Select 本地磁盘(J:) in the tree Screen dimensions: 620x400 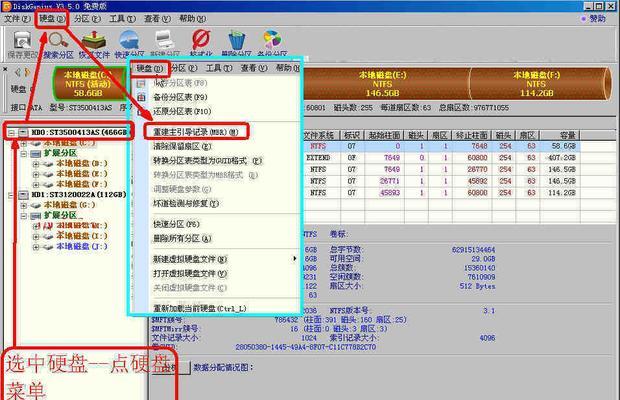pos(82,247)
